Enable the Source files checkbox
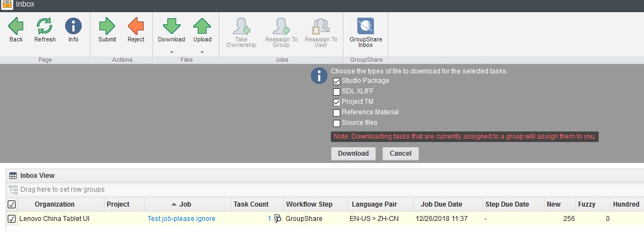The height and width of the screenshot is (232, 644). tap(336, 123)
